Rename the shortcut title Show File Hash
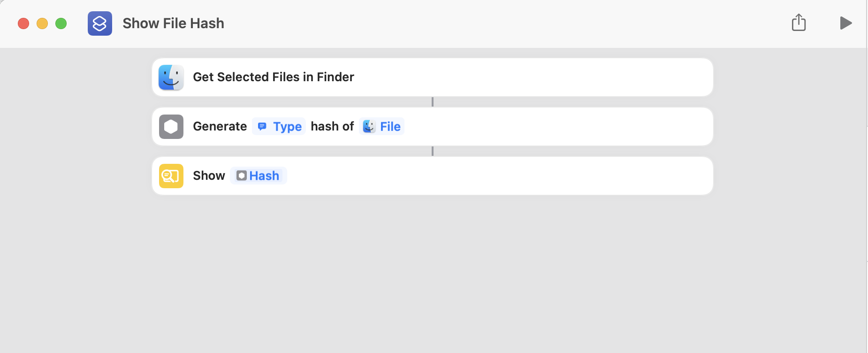Screen dimensions: 868x353 point(173,23)
